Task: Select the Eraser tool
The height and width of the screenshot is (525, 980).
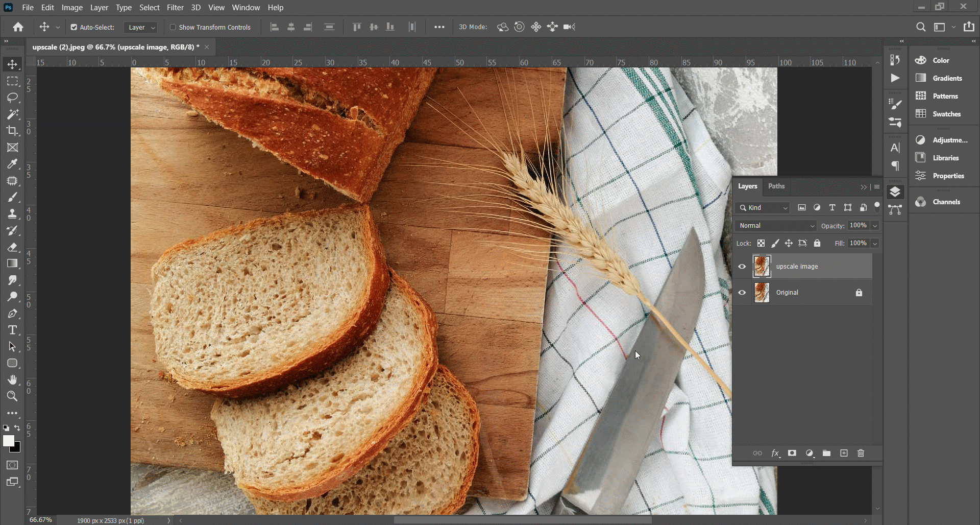Action: 13,247
